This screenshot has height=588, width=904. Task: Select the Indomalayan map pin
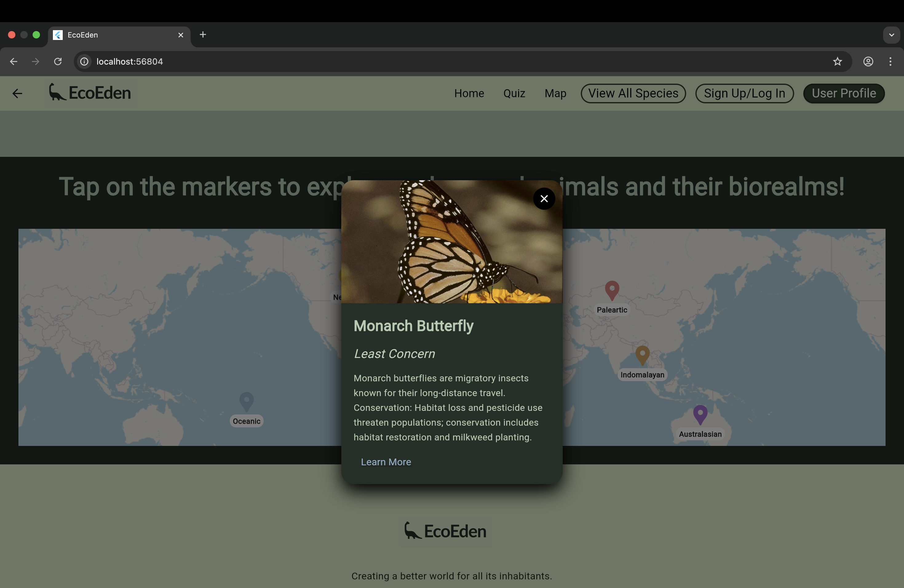[642, 355]
